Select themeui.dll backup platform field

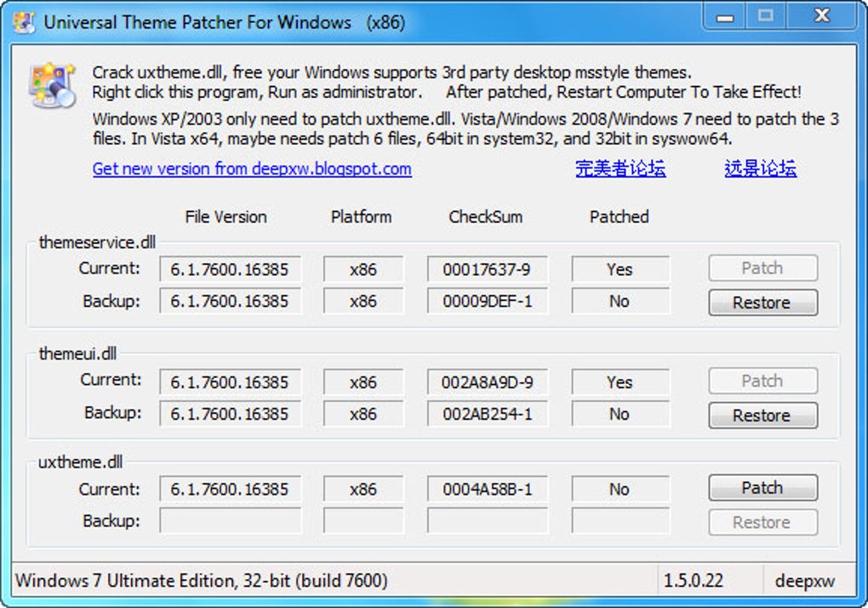tap(363, 414)
